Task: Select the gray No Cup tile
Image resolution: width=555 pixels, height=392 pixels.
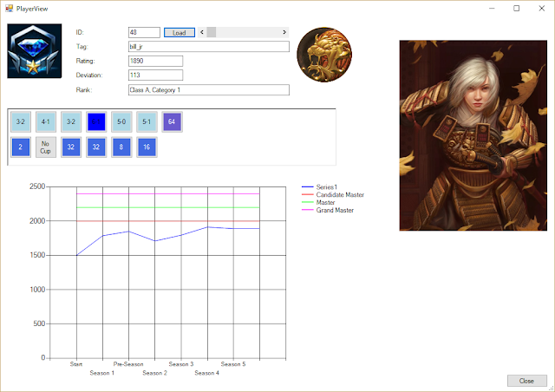Action: pyautogui.click(x=46, y=147)
